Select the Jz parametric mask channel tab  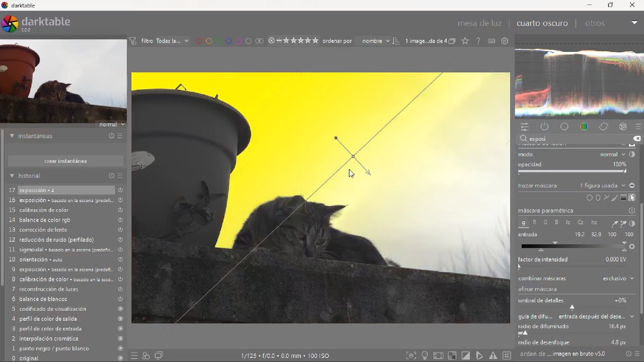(x=568, y=222)
